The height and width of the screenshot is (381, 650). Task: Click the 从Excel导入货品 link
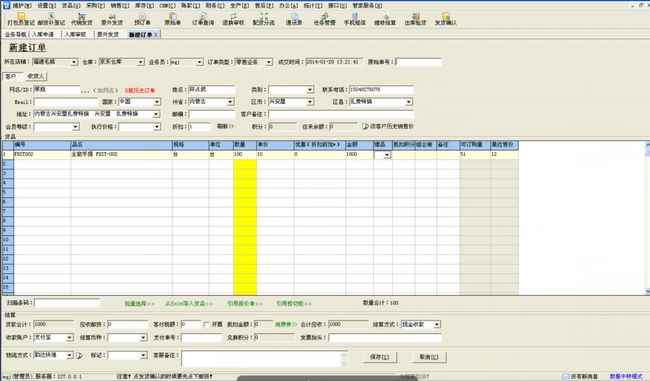[x=189, y=303]
